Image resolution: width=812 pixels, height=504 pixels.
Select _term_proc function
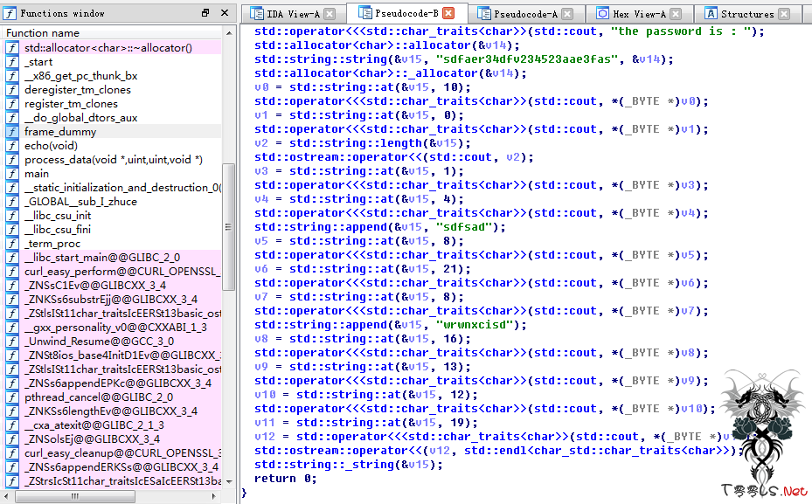(113, 243)
